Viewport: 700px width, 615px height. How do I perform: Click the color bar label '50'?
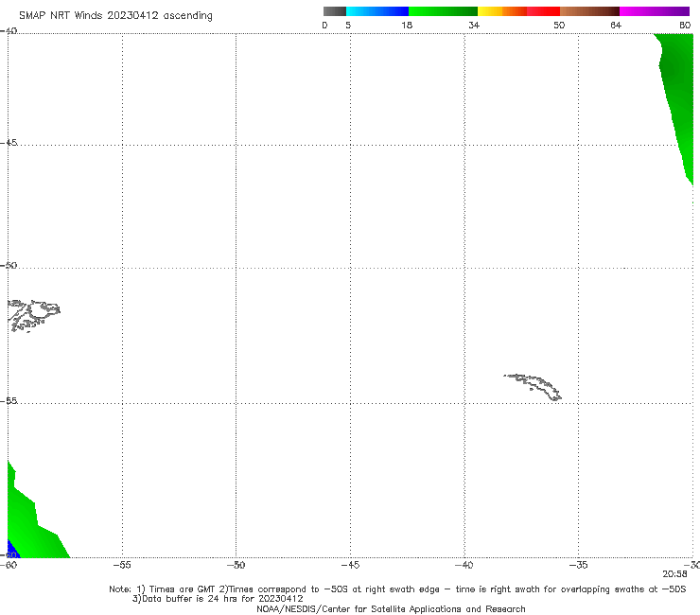pos(559,25)
